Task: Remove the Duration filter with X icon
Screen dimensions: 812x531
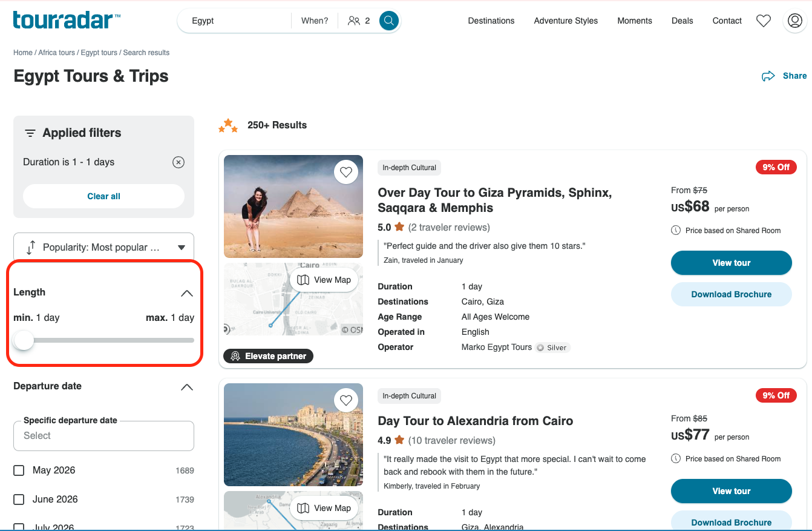Action: [178, 162]
